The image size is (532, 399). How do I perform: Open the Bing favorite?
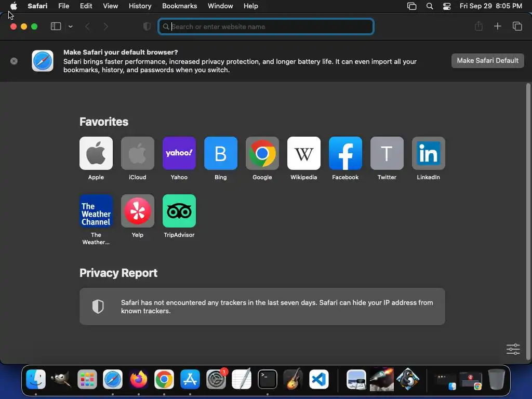coord(220,153)
